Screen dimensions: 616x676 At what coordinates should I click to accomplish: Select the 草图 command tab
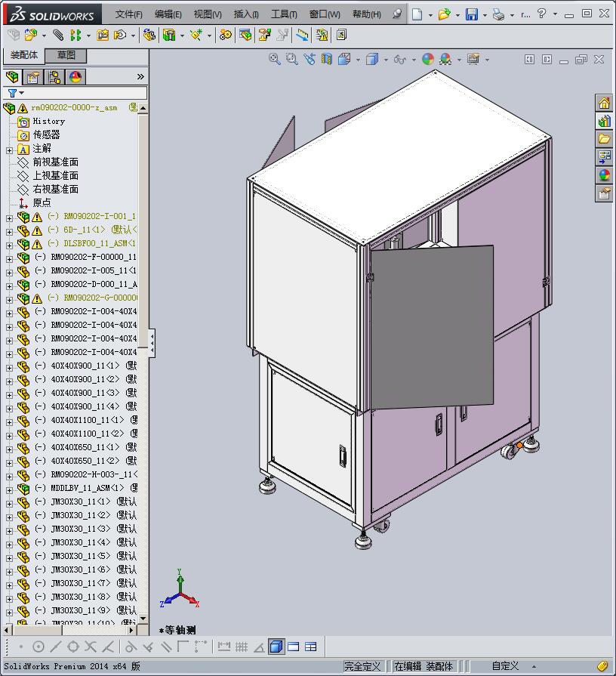tap(66, 55)
